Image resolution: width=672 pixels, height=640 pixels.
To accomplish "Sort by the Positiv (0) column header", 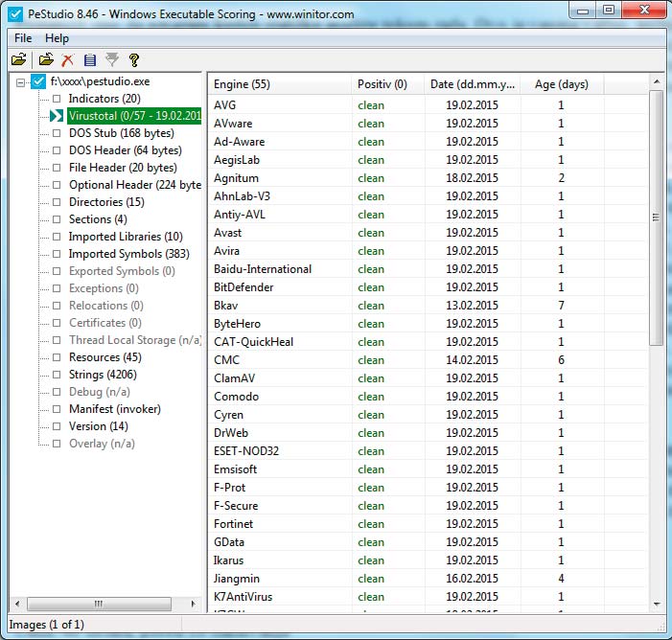I will coord(388,84).
